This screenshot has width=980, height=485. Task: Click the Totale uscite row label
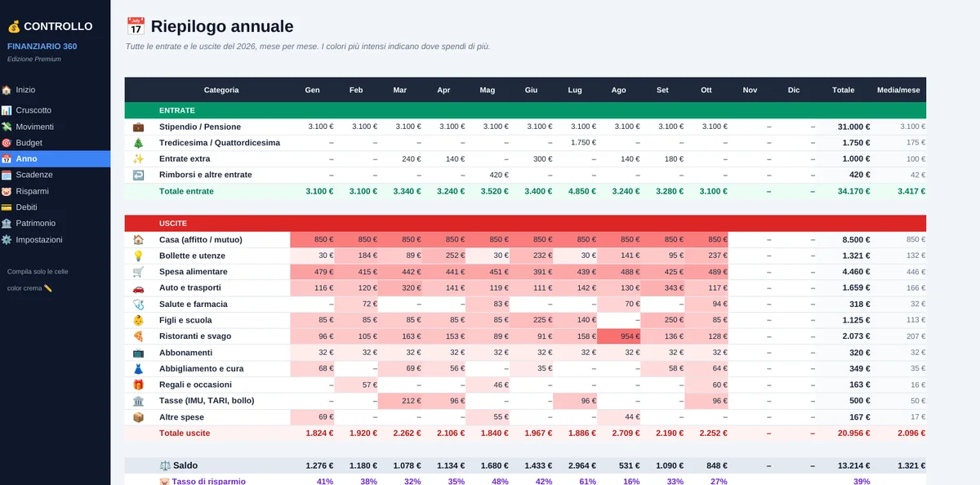[185, 433]
